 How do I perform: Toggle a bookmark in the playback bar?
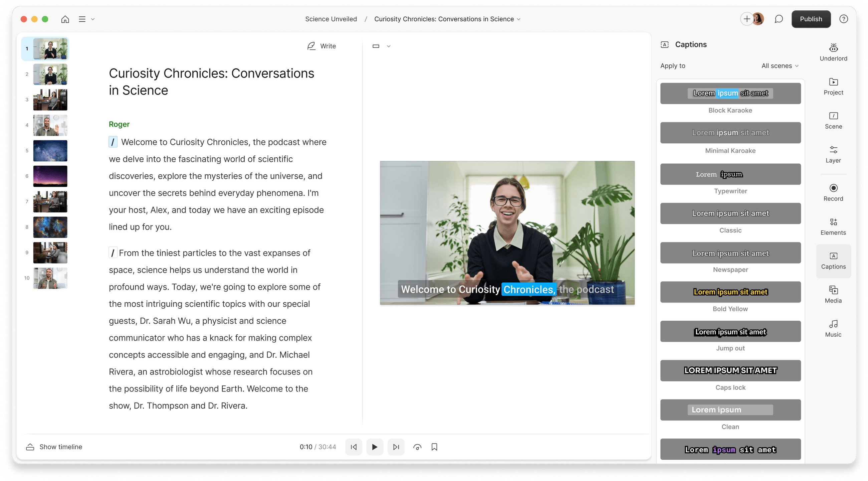[434, 447]
